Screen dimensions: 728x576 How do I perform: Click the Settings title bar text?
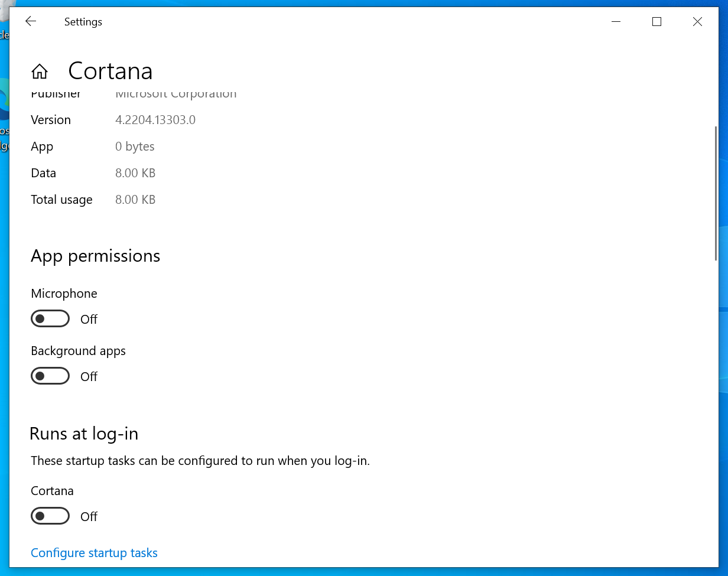coord(83,22)
